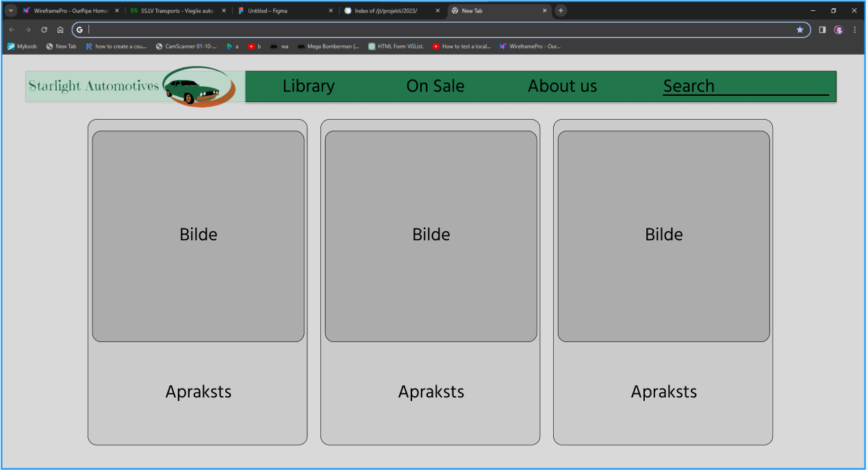Screen dimensions: 868x470
Task: Open the Chrome profile avatar
Action: 839,30
